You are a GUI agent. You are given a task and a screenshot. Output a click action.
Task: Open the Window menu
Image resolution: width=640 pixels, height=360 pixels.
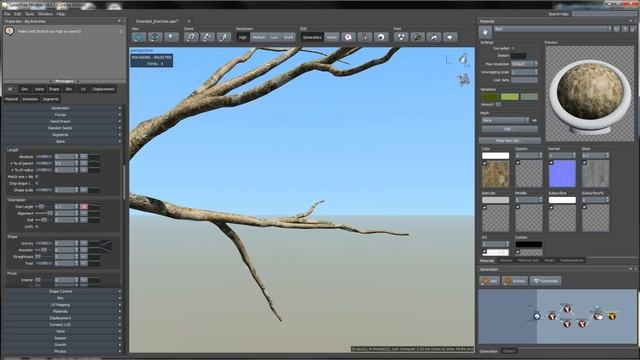coord(45,14)
